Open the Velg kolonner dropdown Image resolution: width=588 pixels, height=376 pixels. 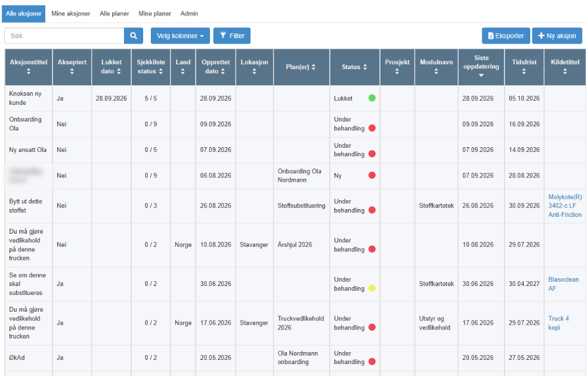click(180, 36)
